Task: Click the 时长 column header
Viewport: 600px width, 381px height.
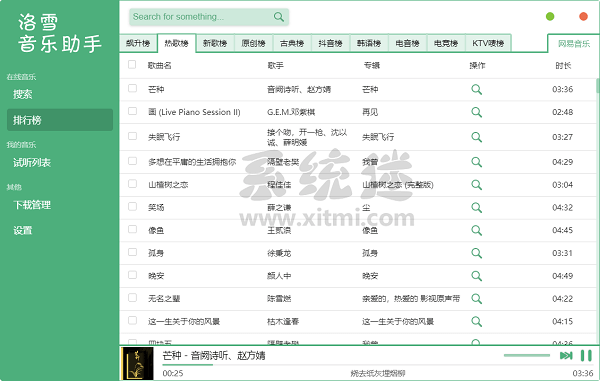Action: pos(563,65)
